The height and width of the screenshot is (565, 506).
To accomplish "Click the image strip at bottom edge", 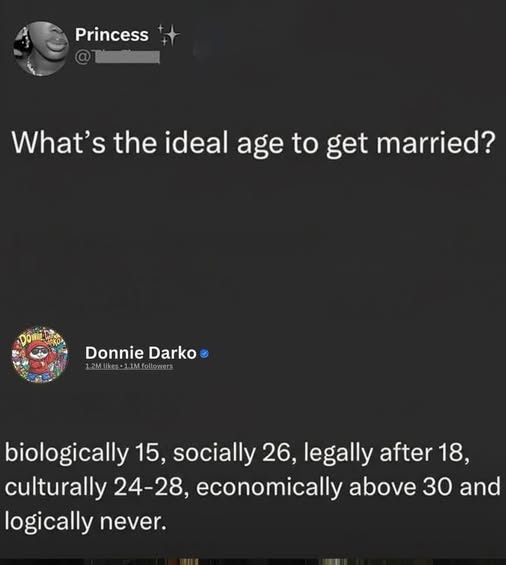I will point(253,561).
